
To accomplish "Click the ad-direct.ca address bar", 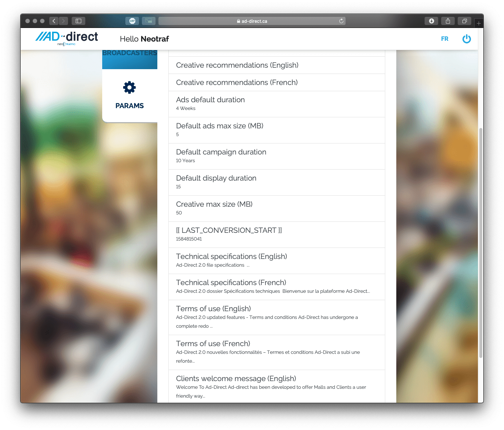I will (252, 21).
